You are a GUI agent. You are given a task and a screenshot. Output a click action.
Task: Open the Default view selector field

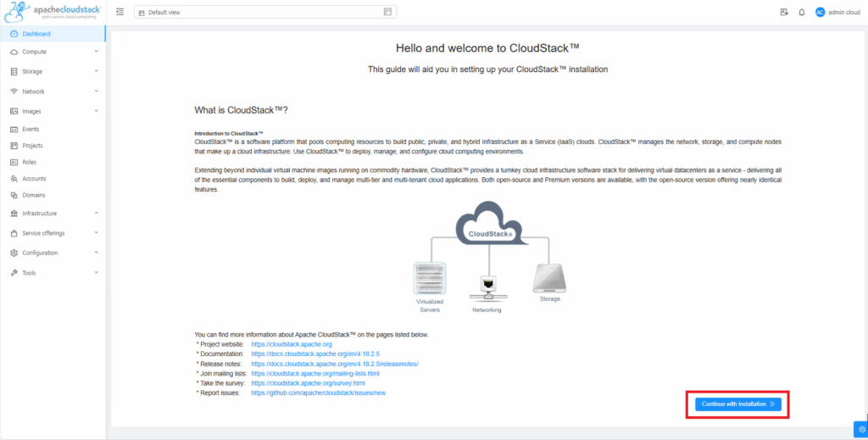point(265,12)
